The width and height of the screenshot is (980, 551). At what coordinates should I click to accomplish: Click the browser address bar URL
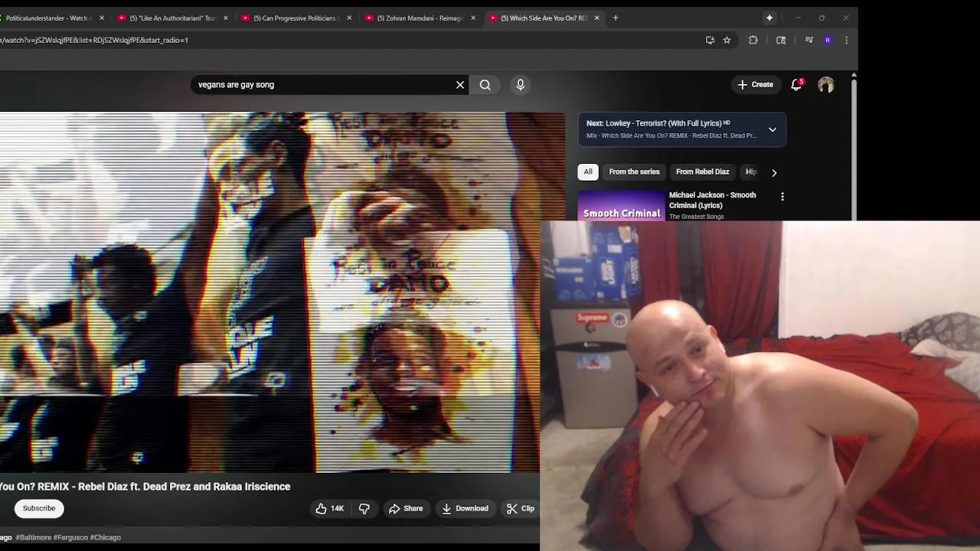pos(94,40)
